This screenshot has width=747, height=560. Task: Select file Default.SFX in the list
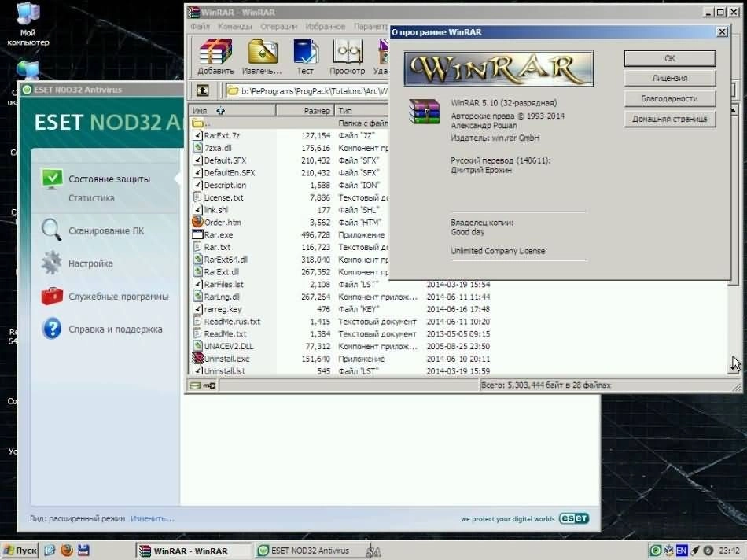[225, 160]
